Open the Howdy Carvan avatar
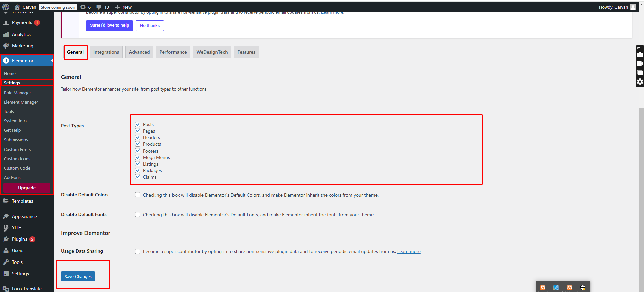Viewport: 644px width, 292px height. pyautogui.click(x=633, y=7)
